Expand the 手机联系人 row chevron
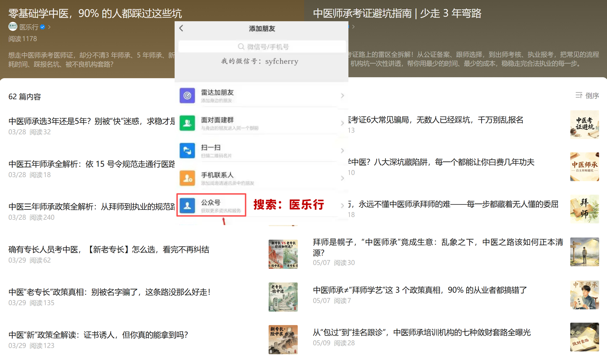The height and width of the screenshot is (364, 607). [x=342, y=178]
